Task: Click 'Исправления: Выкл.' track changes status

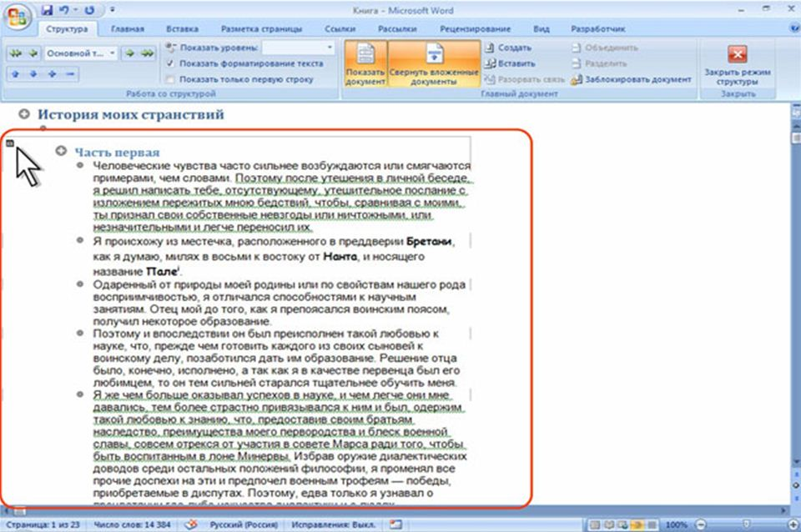Action: pos(333,524)
